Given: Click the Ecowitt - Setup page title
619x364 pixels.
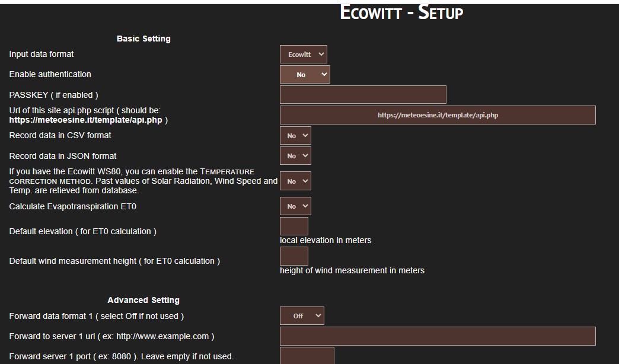Looking at the screenshot, I should tap(401, 12).
